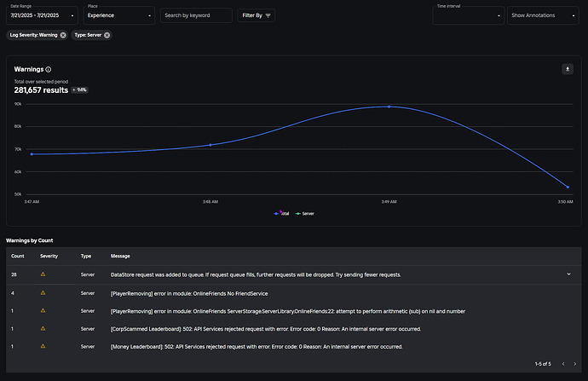The height and width of the screenshot is (381, 588).
Task: Toggle the Total series in chart legend
Action: [281, 213]
